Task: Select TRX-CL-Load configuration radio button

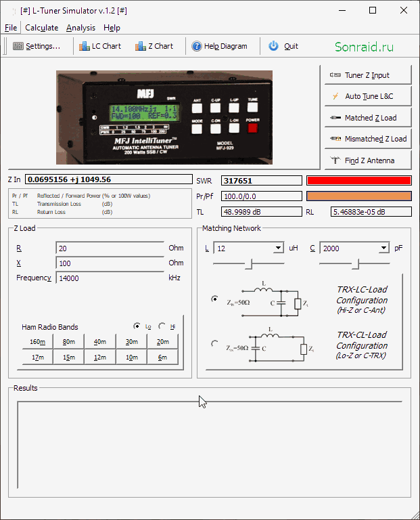Action: coord(214,343)
